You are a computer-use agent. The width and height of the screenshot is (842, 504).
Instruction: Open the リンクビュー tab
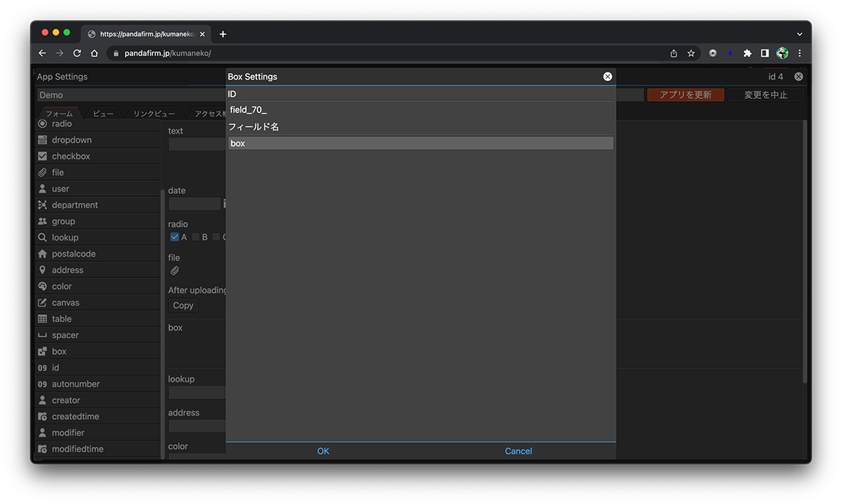(154, 114)
